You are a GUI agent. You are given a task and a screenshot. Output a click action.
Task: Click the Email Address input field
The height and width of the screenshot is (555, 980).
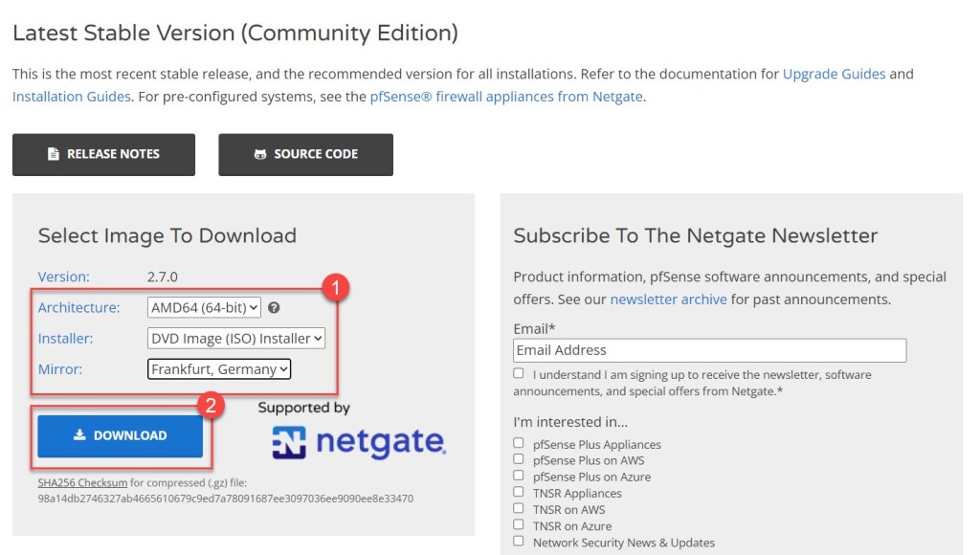click(709, 350)
